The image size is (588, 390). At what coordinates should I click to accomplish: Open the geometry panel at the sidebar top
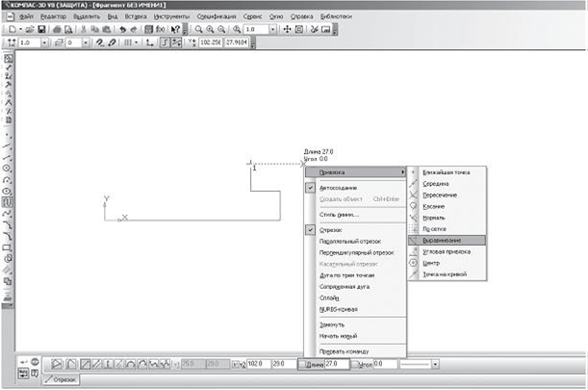click(x=8, y=59)
